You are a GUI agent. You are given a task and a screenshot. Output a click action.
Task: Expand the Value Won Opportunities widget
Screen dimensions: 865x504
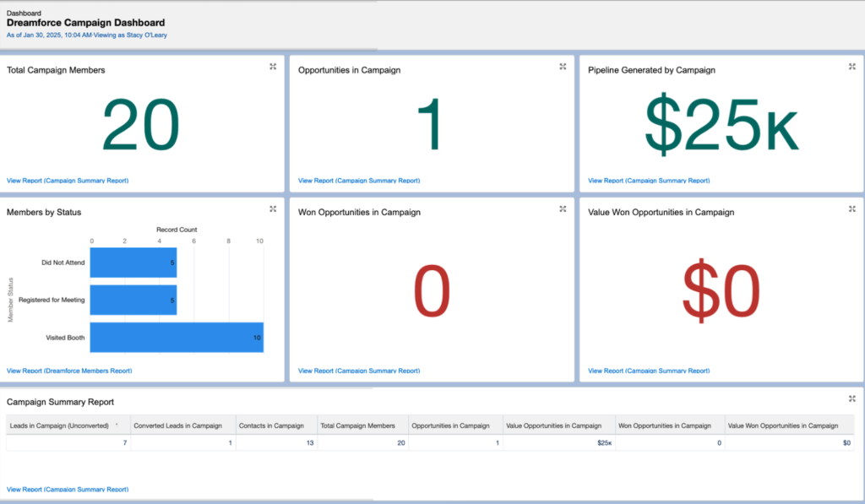[851, 209]
